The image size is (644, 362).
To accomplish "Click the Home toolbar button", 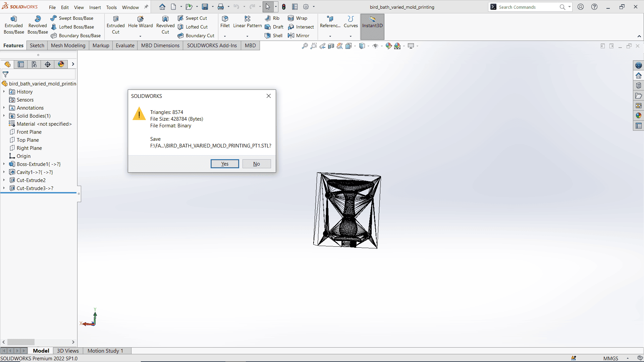I will (162, 7).
